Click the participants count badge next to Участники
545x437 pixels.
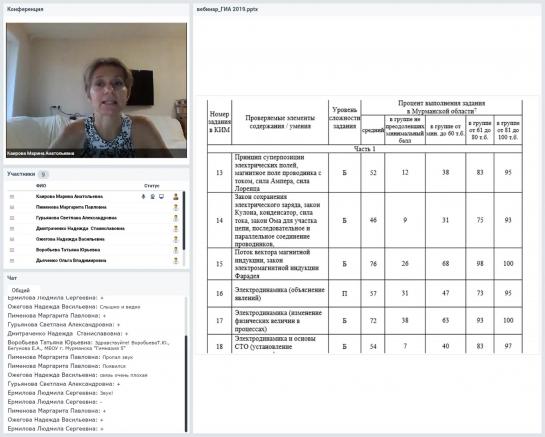(43, 174)
